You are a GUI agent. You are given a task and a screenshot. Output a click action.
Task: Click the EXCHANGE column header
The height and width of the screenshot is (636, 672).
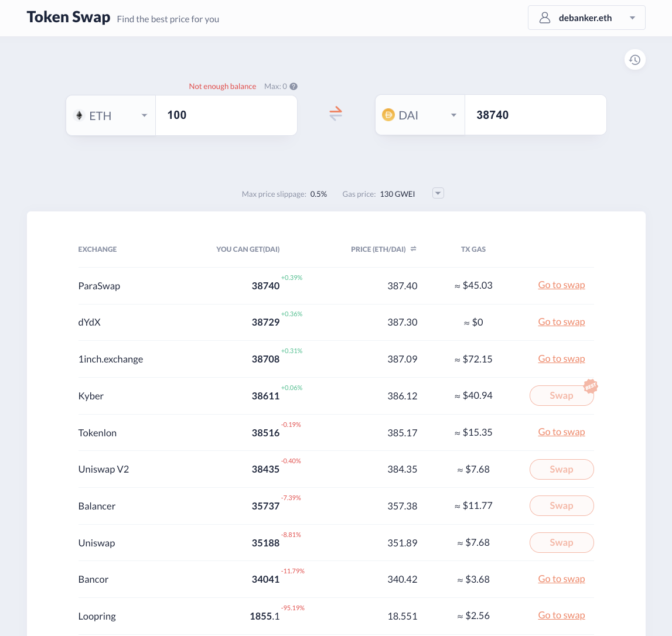[x=97, y=249]
